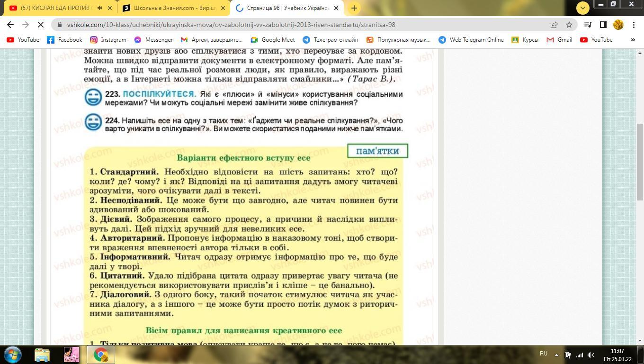Viewport: 644px width, 364px height.
Task: Stop loading the page
Action: point(41,25)
